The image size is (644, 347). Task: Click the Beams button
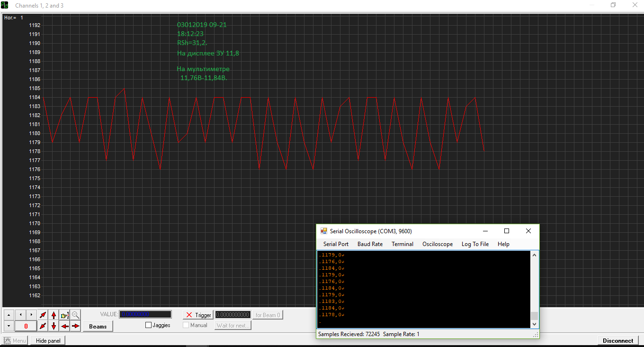[98, 326]
